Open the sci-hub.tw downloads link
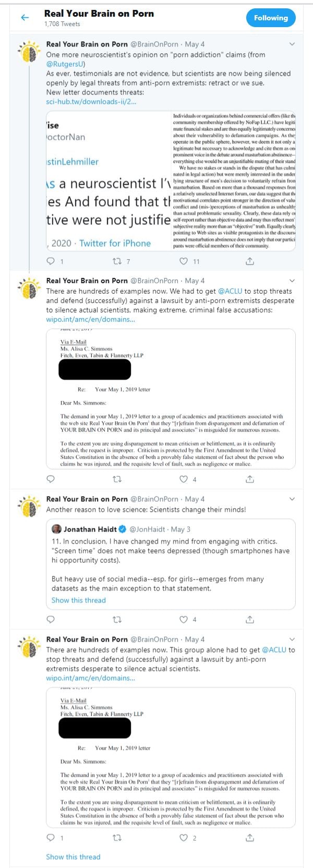 pyautogui.click(x=91, y=101)
